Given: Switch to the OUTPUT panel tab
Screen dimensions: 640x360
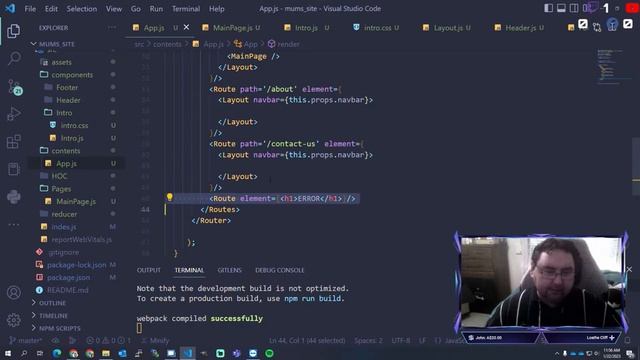Looking at the screenshot, I should point(149,270).
